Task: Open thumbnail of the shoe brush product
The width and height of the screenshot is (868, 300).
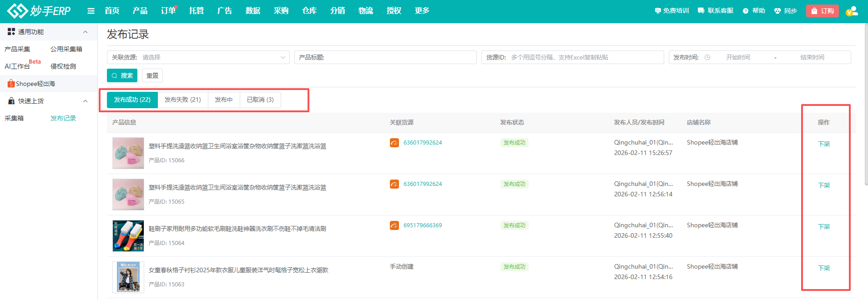Action: click(x=128, y=236)
